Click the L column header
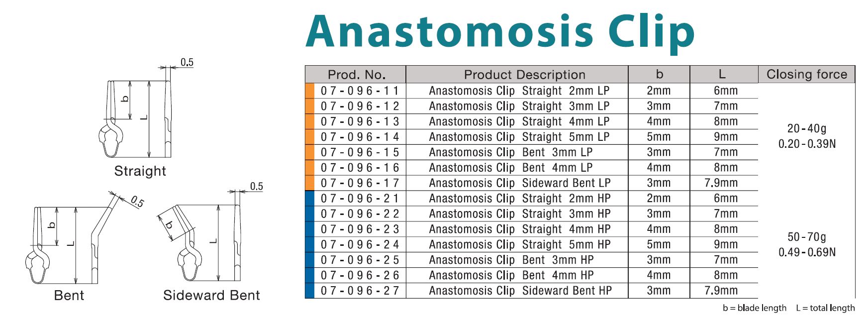This screenshot has width=868, height=321. click(x=724, y=75)
